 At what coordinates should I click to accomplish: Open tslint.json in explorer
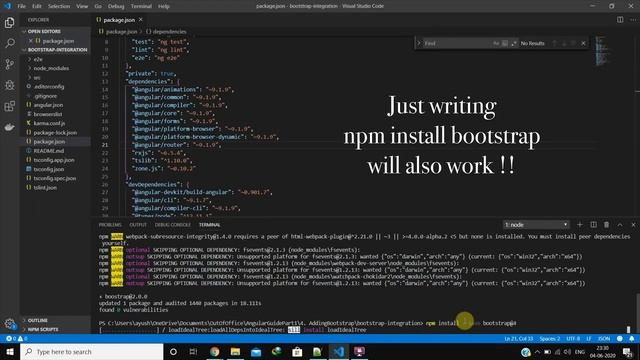click(45, 188)
